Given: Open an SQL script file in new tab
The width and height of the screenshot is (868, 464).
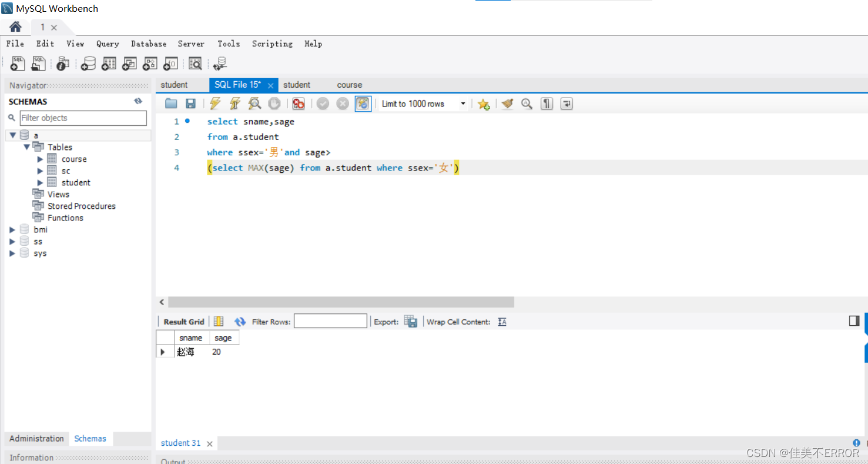Looking at the screenshot, I should (39, 64).
